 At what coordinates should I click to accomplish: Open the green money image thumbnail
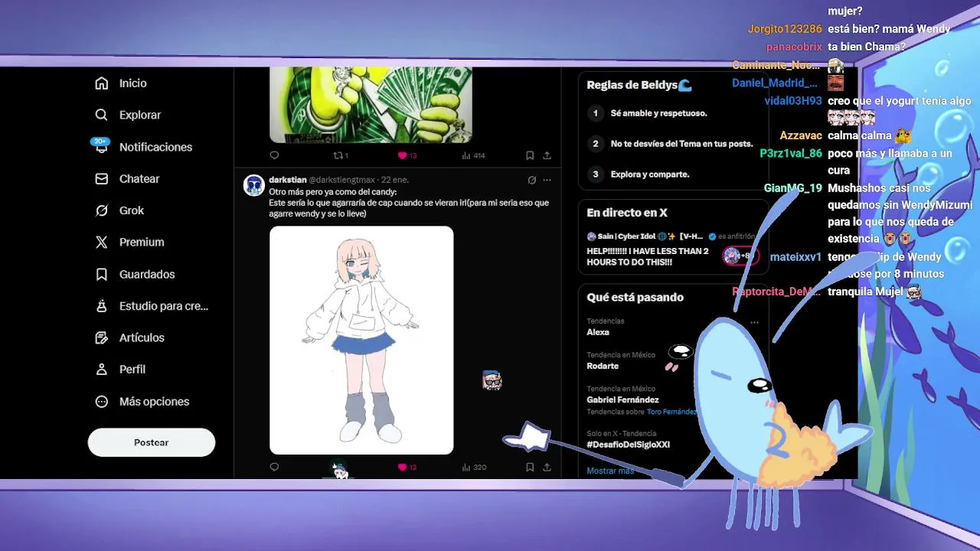(371, 105)
